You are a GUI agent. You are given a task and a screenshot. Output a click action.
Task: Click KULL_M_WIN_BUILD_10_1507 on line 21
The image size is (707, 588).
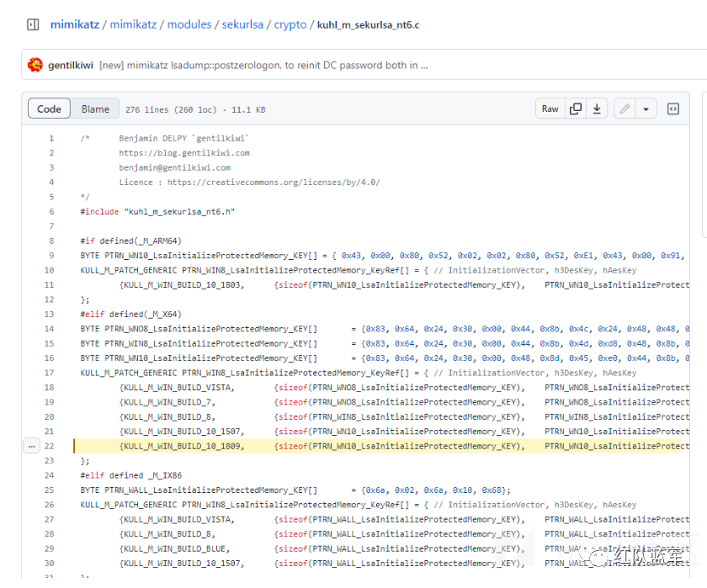tap(182, 432)
